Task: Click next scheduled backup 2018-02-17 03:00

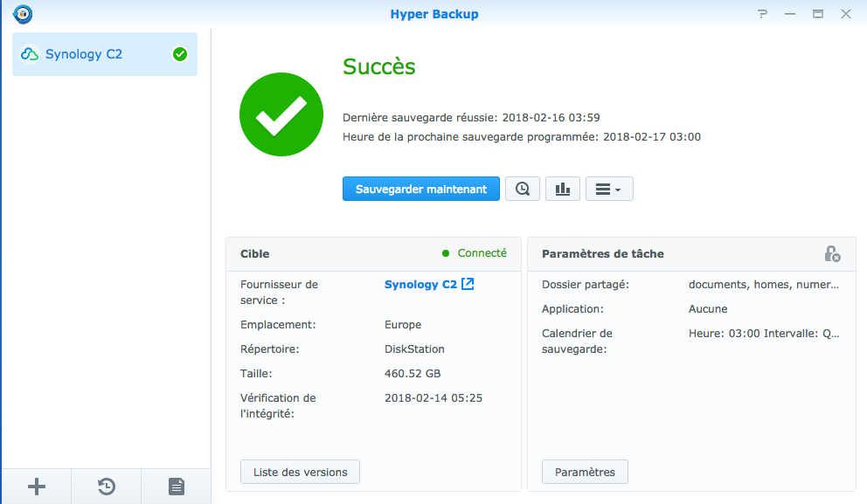Action: click(x=652, y=137)
